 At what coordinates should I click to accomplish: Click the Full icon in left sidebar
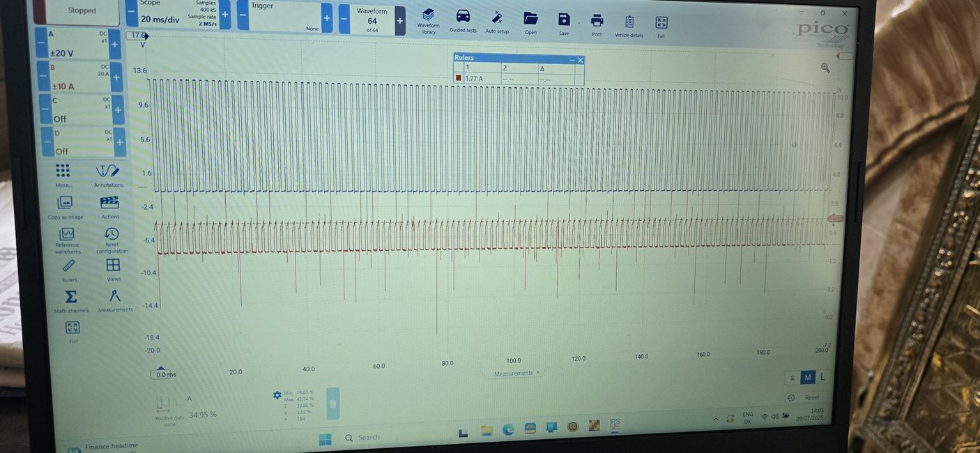[x=72, y=331]
